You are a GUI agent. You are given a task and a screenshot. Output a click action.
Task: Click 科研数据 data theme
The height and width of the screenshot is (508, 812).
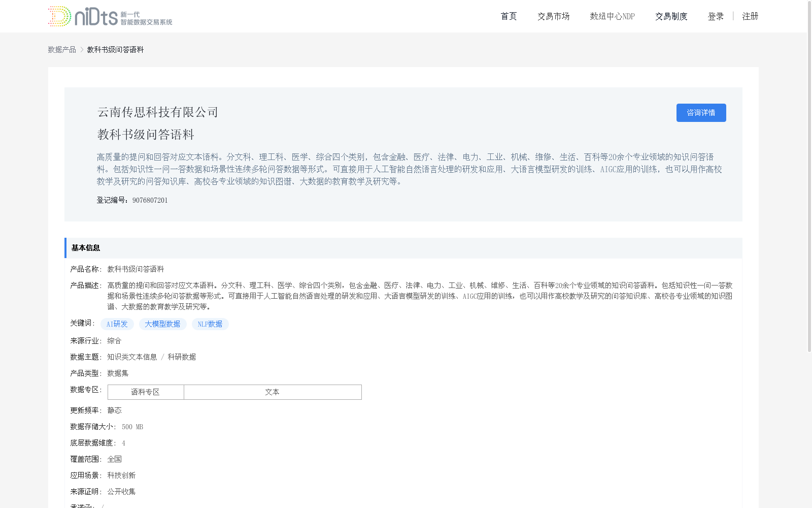[182, 357]
